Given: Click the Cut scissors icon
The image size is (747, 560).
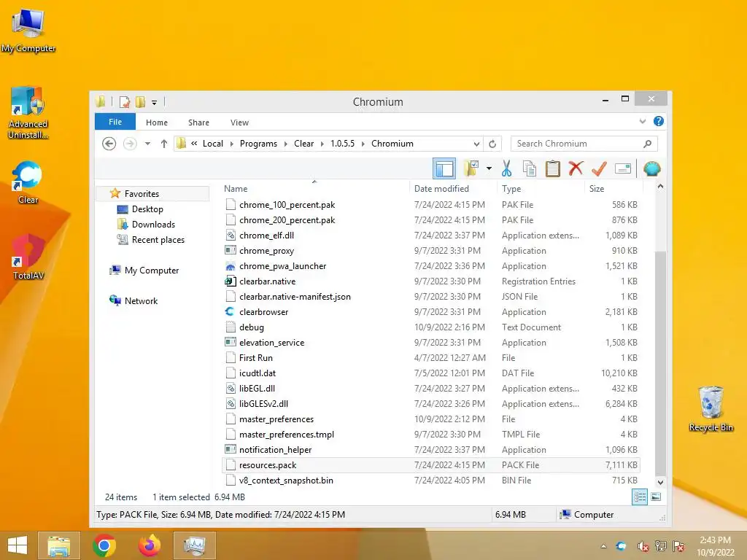Looking at the screenshot, I should [506, 168].
